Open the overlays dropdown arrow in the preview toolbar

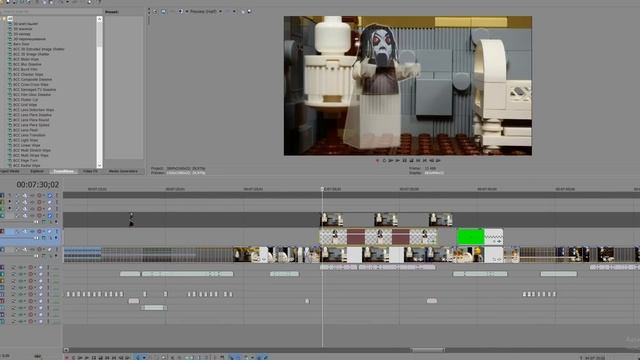234,11
